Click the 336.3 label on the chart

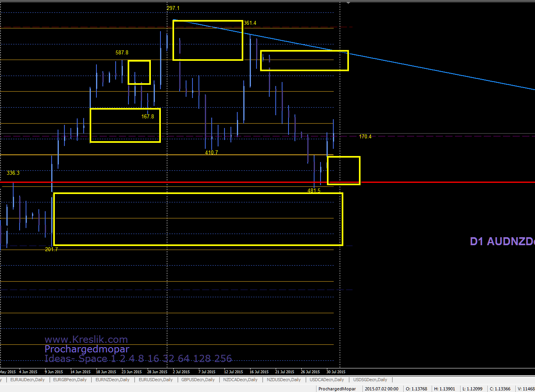coord(13,173)
